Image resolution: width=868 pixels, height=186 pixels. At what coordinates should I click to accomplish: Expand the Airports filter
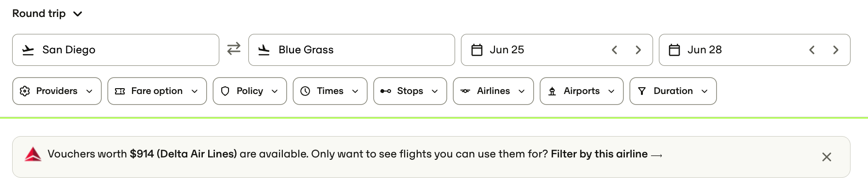[x=582, y=91]
